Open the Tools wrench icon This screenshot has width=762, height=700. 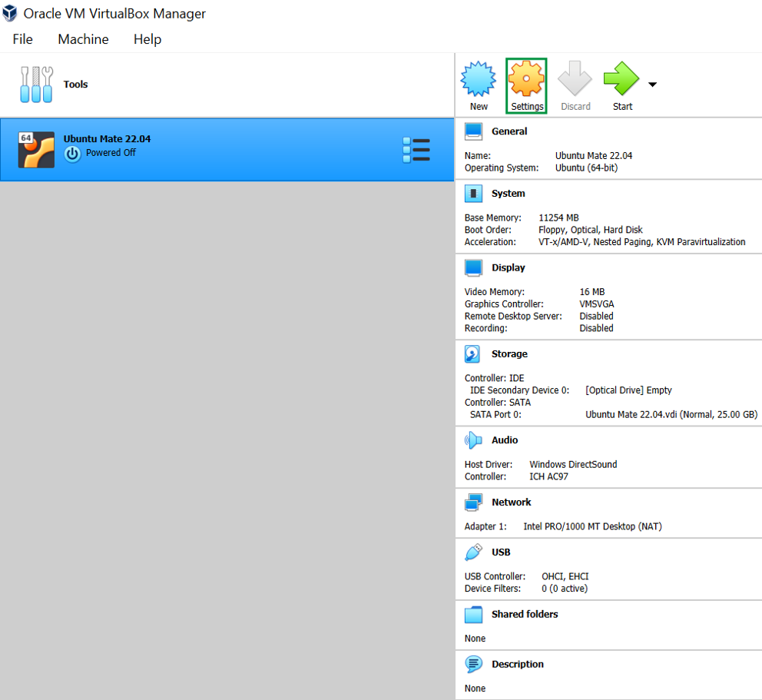coord(37,85)
